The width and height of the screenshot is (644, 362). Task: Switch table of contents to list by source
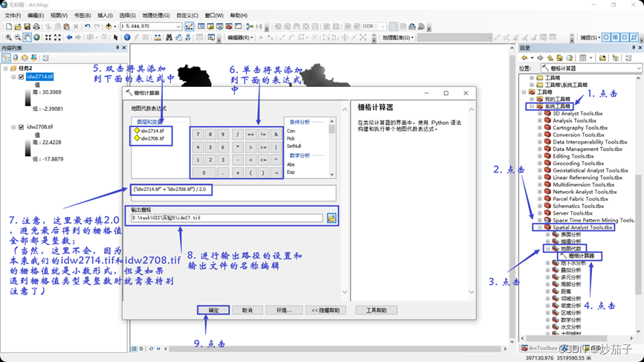coord(16,58)
